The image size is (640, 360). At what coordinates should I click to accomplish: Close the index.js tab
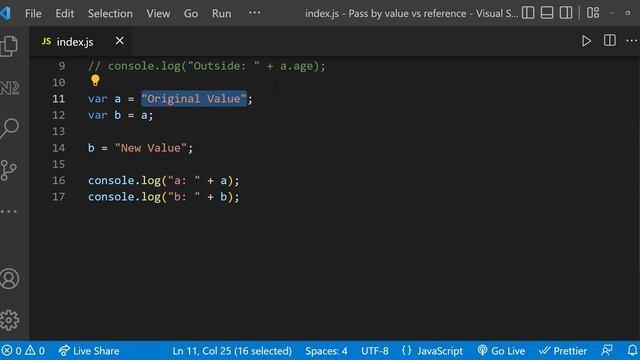[x=119, y=41]
